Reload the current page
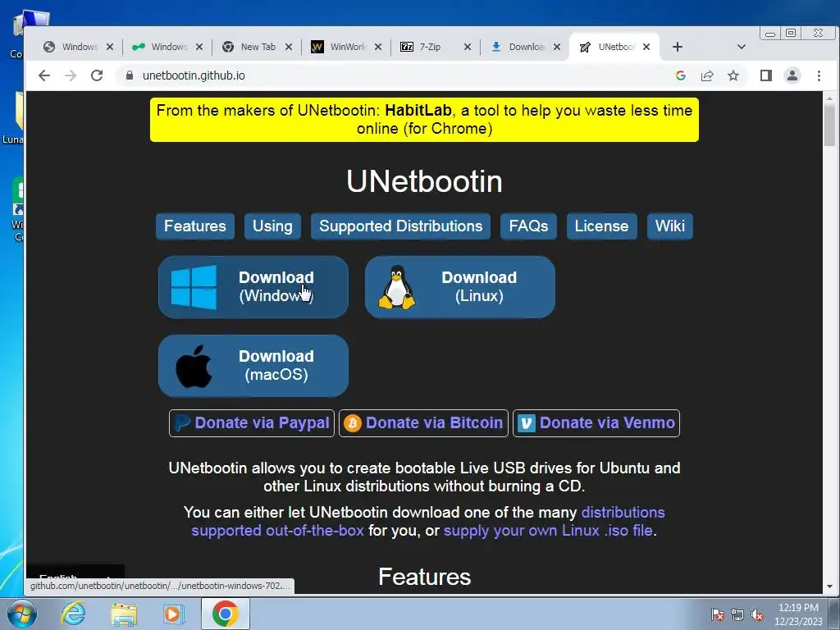Viewport: 840px width, 630px height. coord(97,75)
